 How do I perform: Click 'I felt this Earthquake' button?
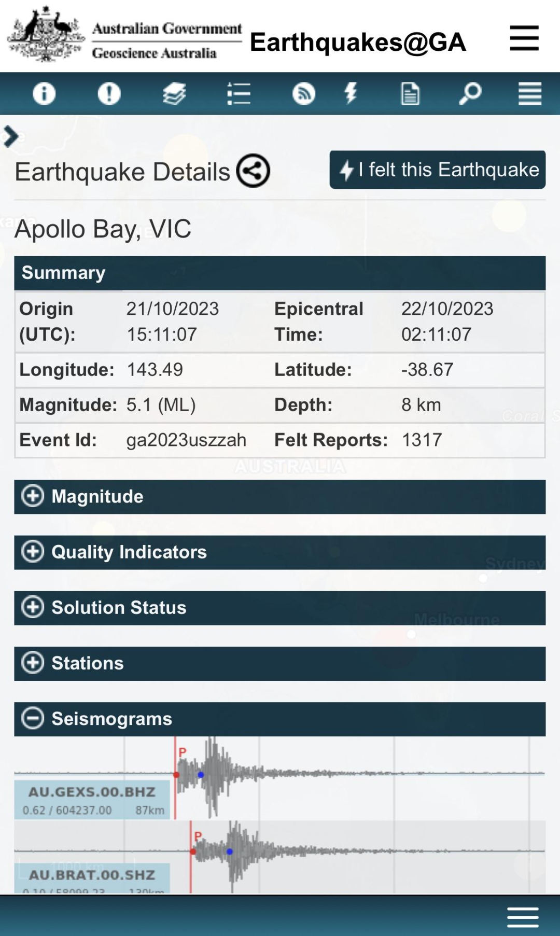(x=437, y=170)
